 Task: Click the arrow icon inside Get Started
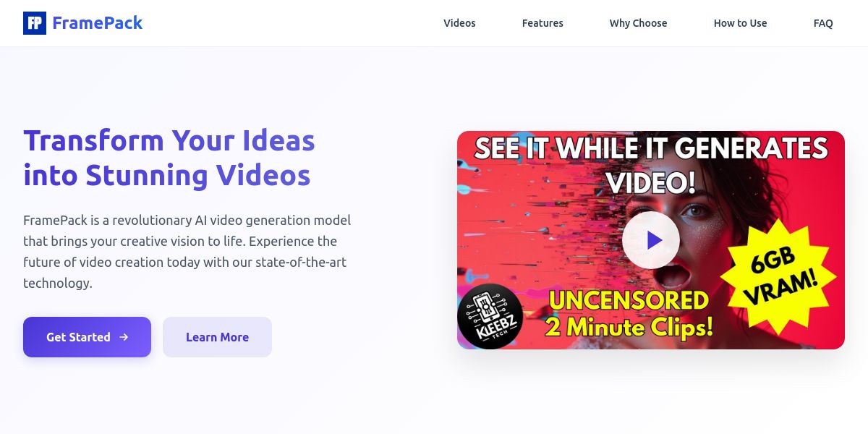point(124,337)
